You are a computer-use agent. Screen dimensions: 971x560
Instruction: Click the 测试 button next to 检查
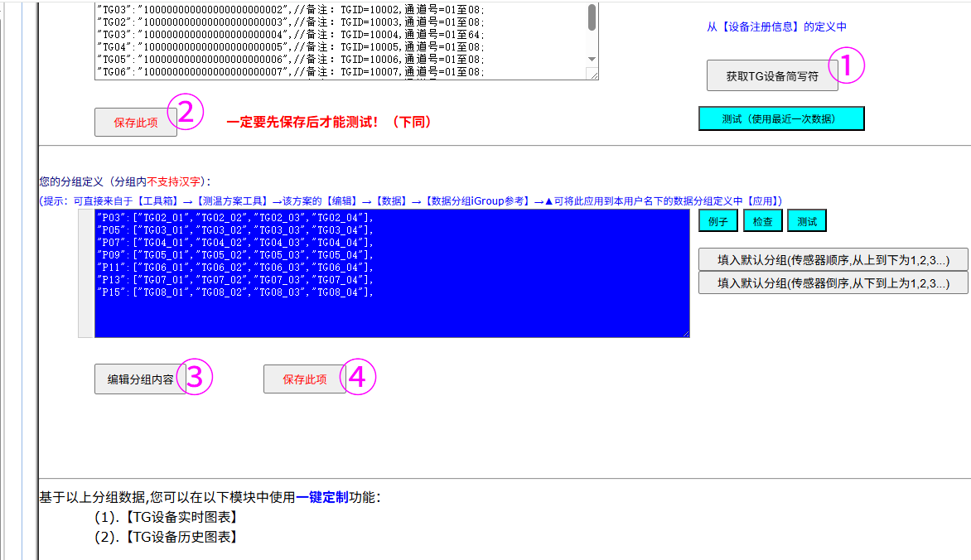click(806, 221)
